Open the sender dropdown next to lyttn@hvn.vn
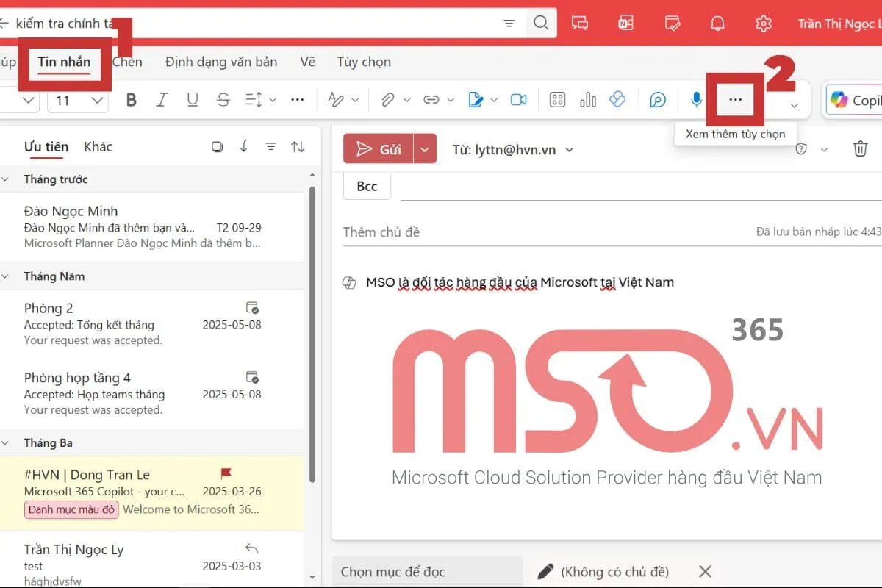 click(x=569, y=149)
